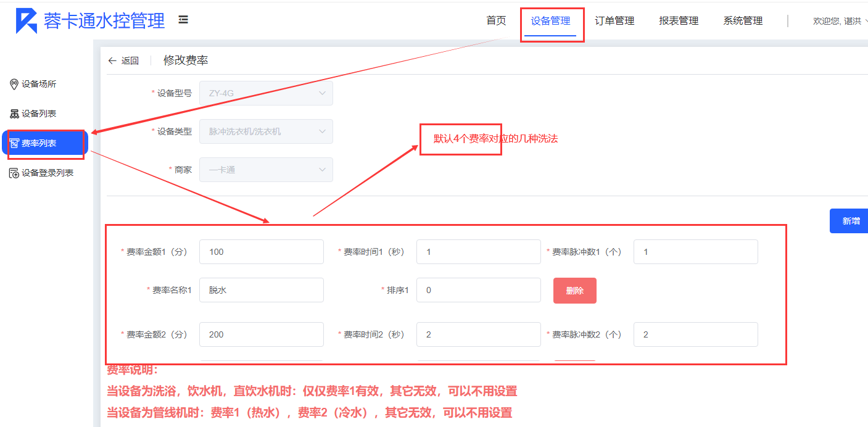Click the 设备列表 sidebar icon
868x427 pixels.
click(x=14, y=114)
